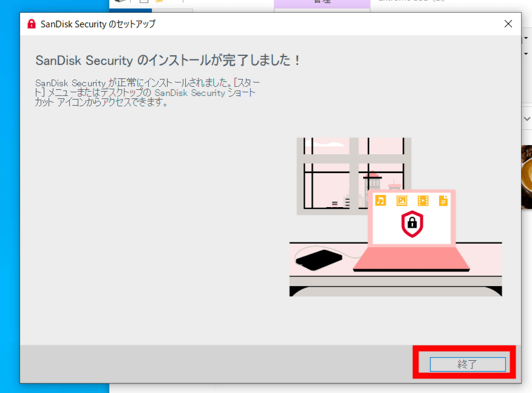532x393 pixels.
Task: Close the SanDisk Security setup dialog
Action: (x=508, y=24)
